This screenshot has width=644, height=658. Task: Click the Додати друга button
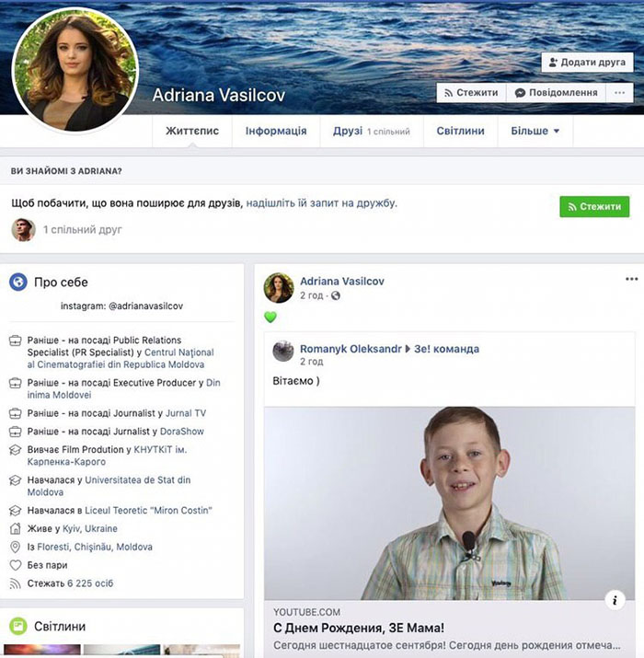tap(587, 62)
